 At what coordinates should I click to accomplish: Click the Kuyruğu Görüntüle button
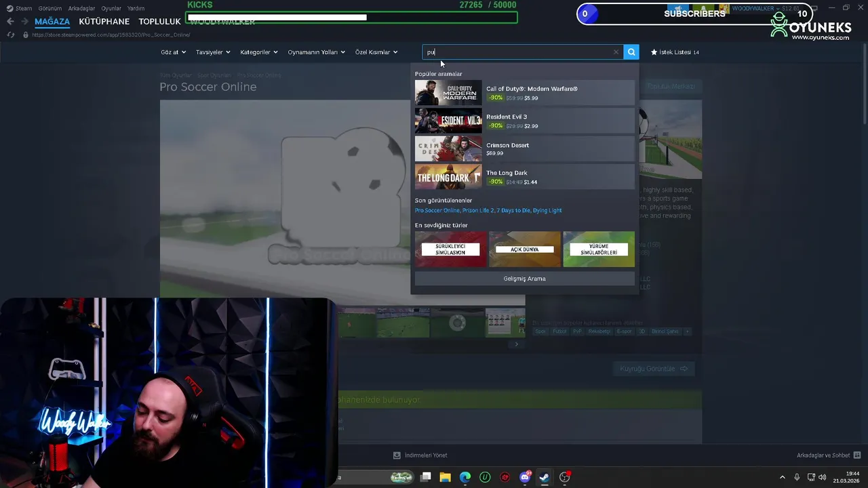pos(654,369)
